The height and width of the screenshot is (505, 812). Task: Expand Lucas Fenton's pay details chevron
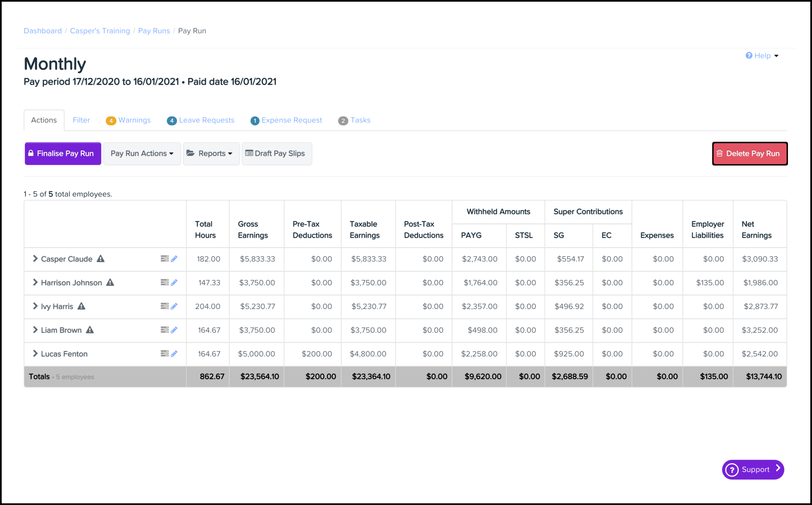pos(35,354)
